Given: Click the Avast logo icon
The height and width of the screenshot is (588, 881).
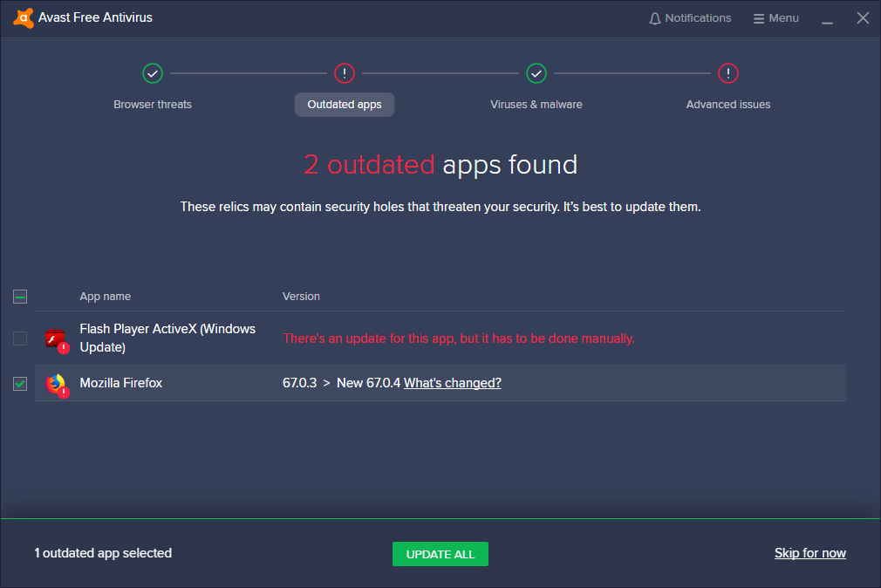Looking at the screenshot, I should tap(24, 17).
